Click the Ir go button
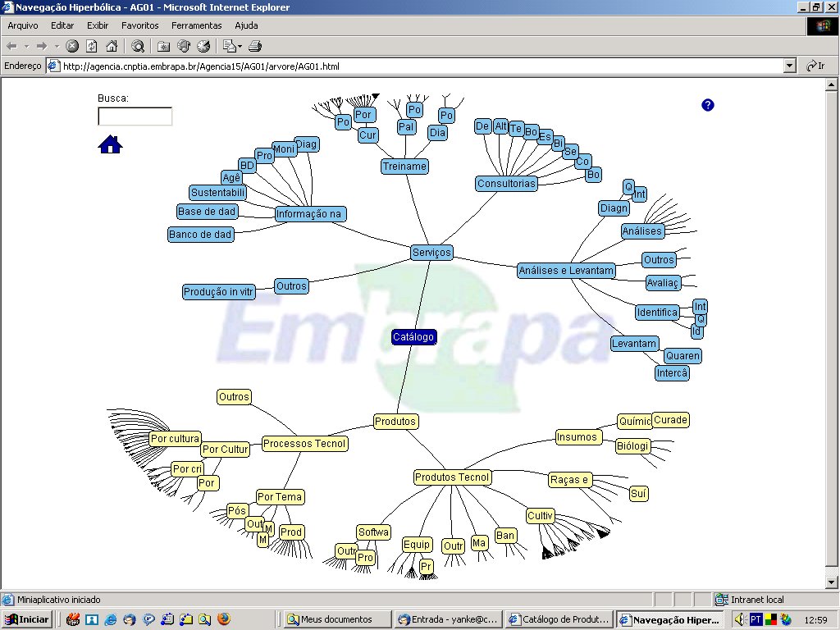This screenshot has width=840, height=630. pyautogui.click(x=816, y=66)
